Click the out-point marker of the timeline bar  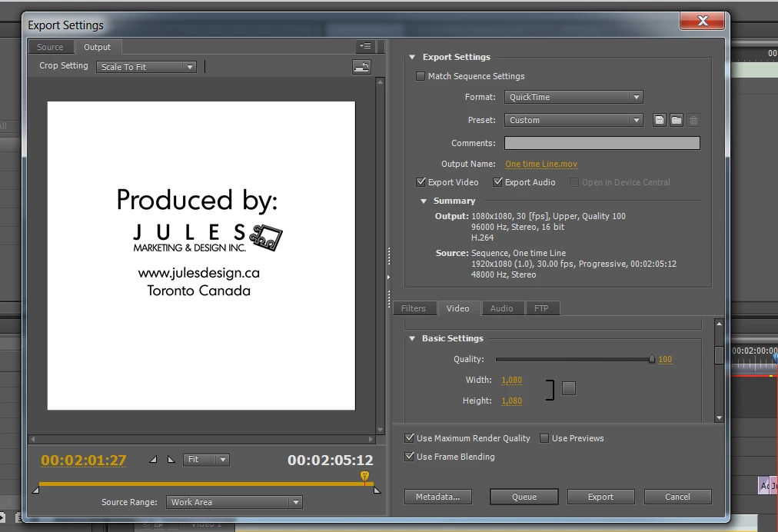[377, 490]
